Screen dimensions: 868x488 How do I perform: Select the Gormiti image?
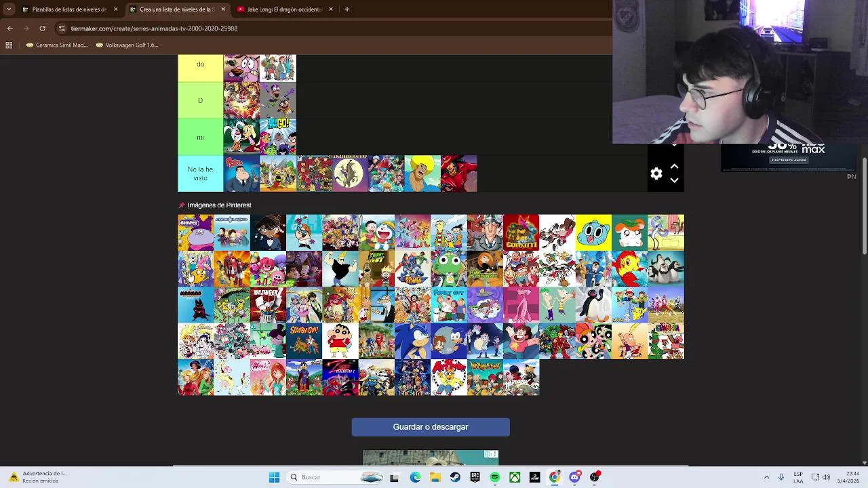click(521, 232)
